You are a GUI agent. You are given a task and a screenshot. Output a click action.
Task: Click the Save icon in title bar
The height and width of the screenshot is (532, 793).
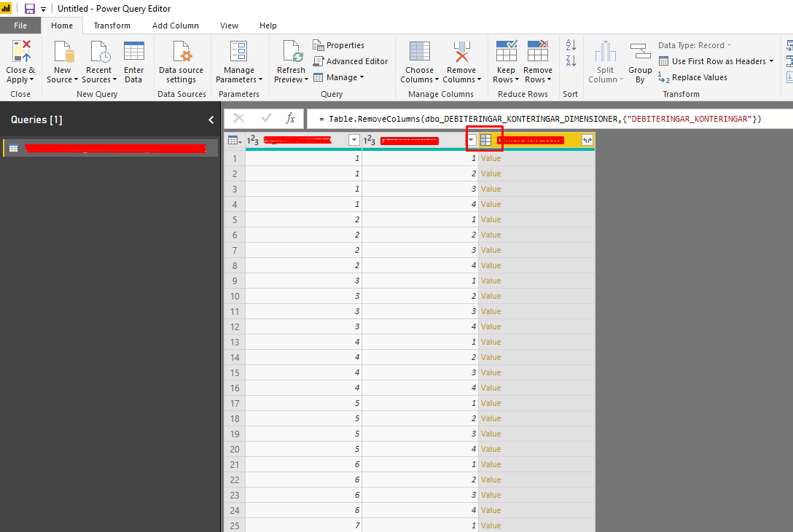[30, 9]
